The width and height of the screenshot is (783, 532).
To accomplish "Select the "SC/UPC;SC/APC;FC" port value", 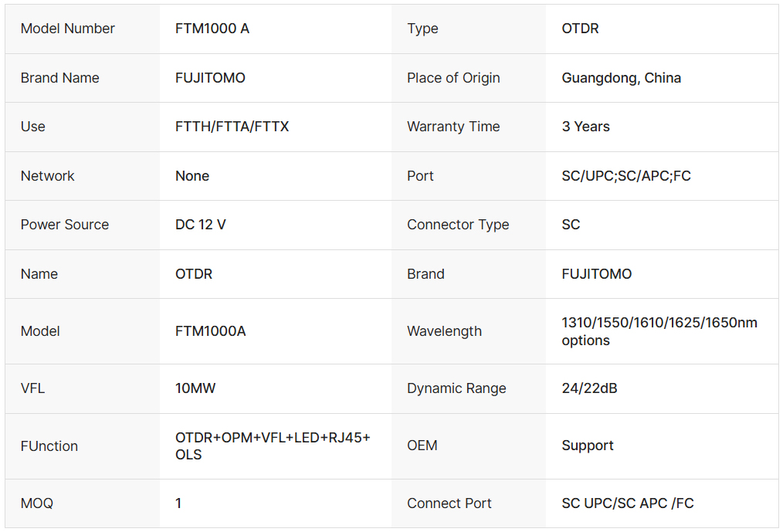I will [x=626, y=176].
